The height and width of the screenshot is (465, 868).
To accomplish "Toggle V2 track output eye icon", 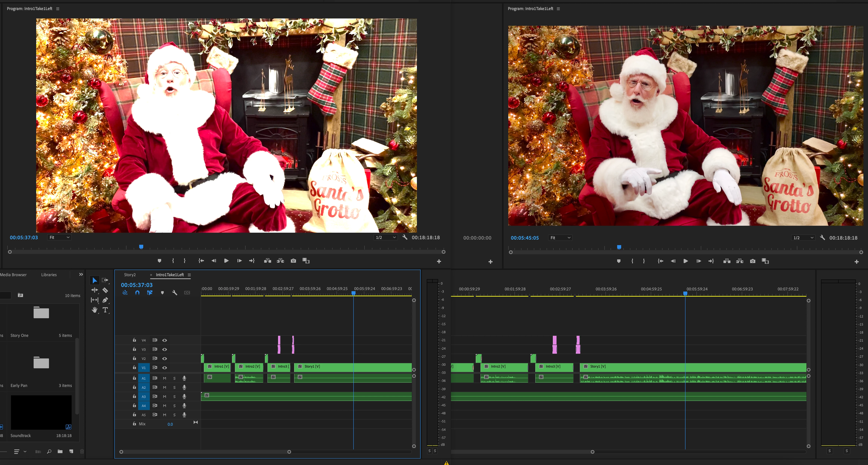I will tap(164, 358).
